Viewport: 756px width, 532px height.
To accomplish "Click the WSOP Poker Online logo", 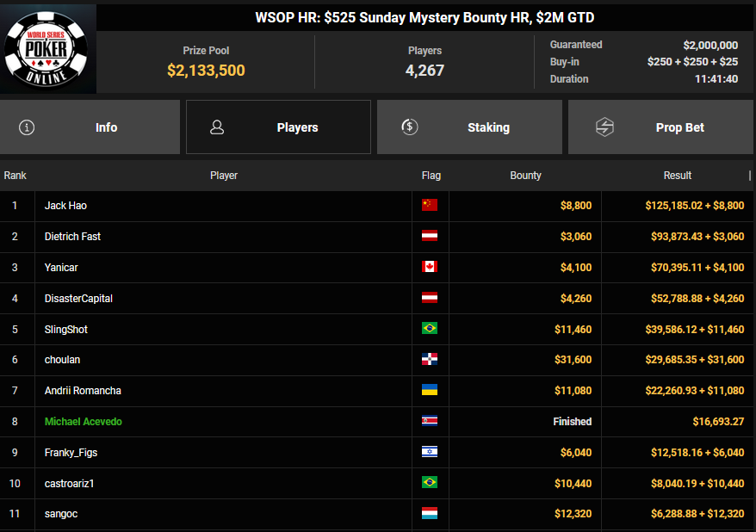I will [48, 47].
